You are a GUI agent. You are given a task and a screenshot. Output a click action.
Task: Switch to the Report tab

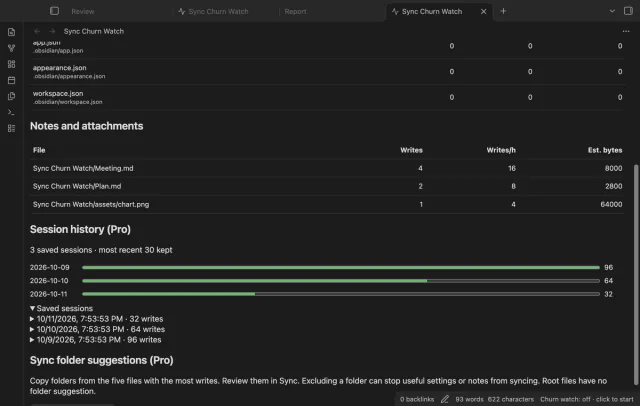(295, 11)
